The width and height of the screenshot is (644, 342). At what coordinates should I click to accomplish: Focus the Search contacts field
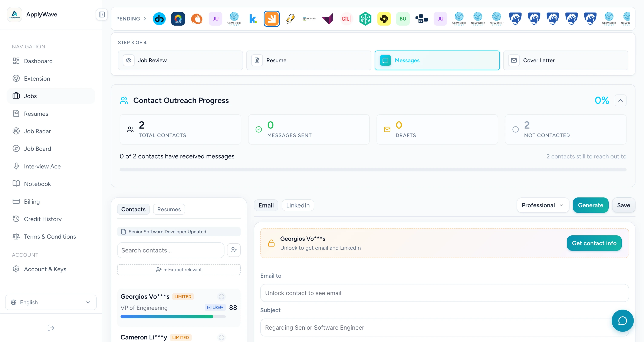pyautogui.click(x=171, y=250)
